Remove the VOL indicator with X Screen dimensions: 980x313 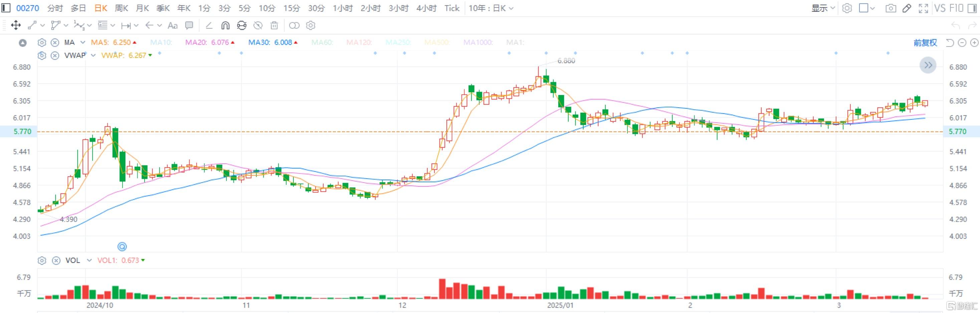(56, 260)
